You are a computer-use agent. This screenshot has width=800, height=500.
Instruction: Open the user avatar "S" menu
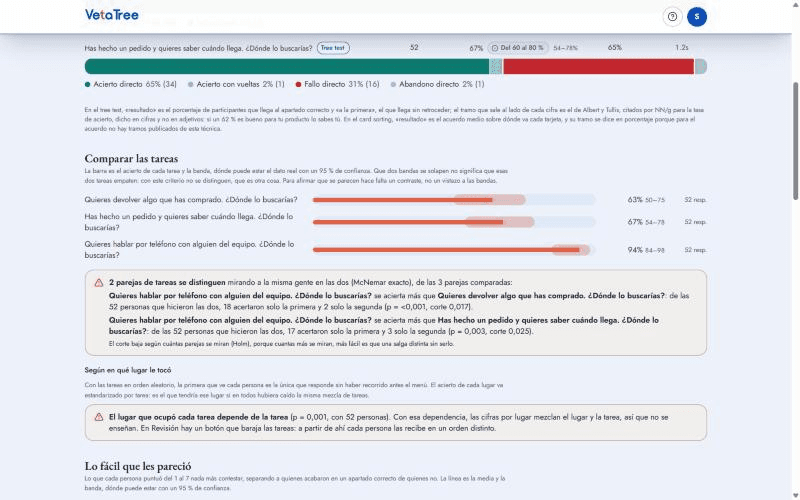697,17
